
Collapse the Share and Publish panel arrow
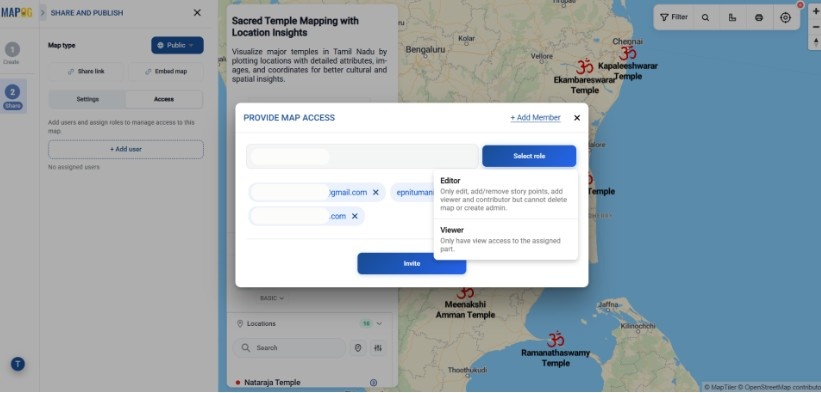tap(42, 13)
